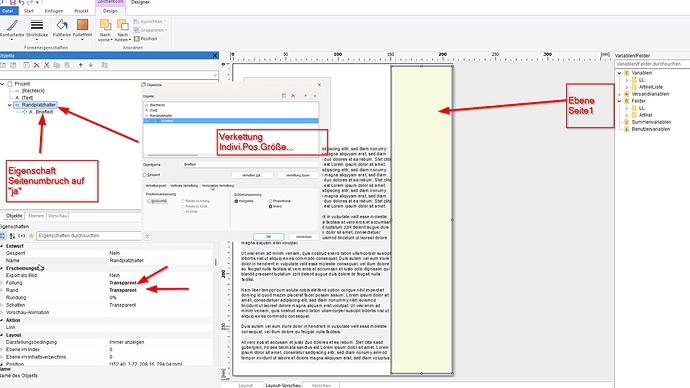Click the Variablen/Felder durchsuchen search field

[x=652, y=64]
